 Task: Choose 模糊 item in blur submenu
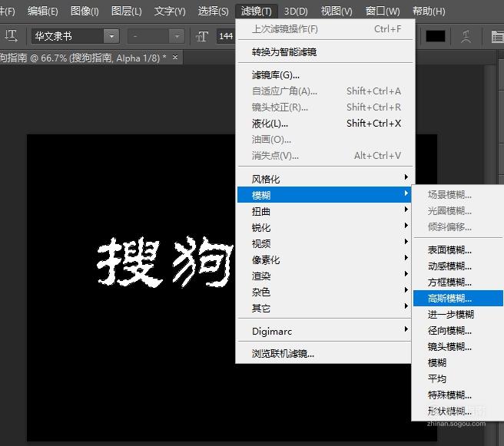[458, 362]
